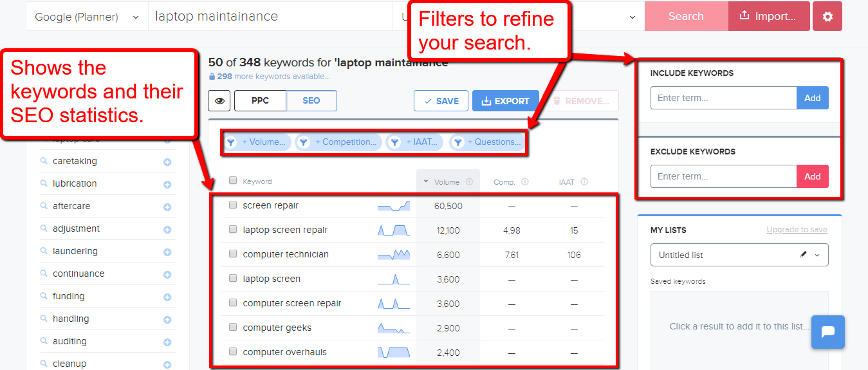Open the Volume filter
This screenshot has width=868, height=370.
[257, 142]
